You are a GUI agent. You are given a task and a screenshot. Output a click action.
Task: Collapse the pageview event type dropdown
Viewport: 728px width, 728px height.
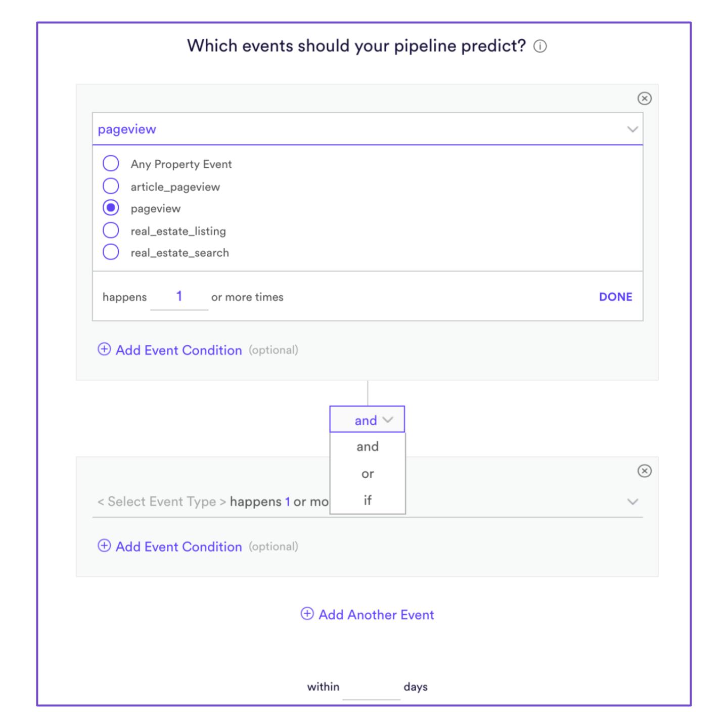632,129
